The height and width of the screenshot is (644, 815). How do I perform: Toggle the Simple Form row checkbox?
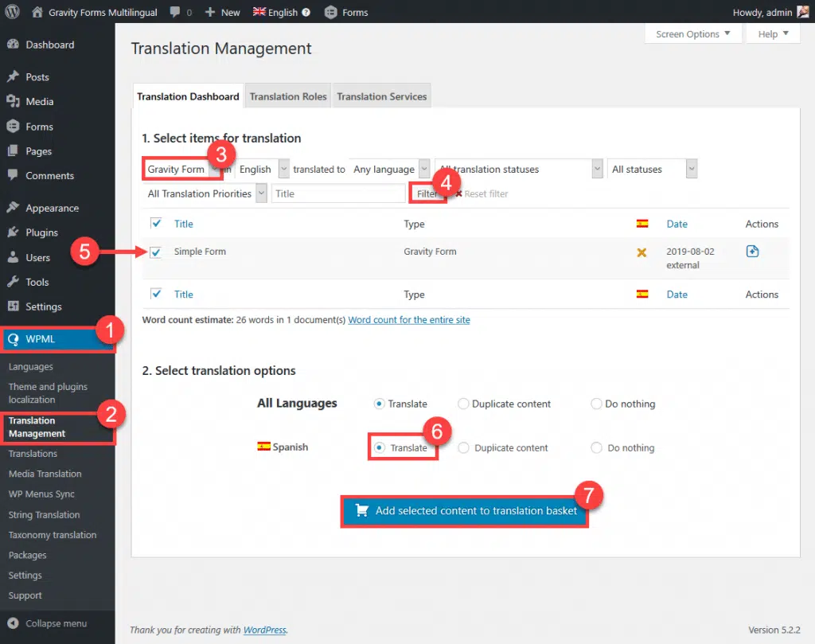point(155,252)
